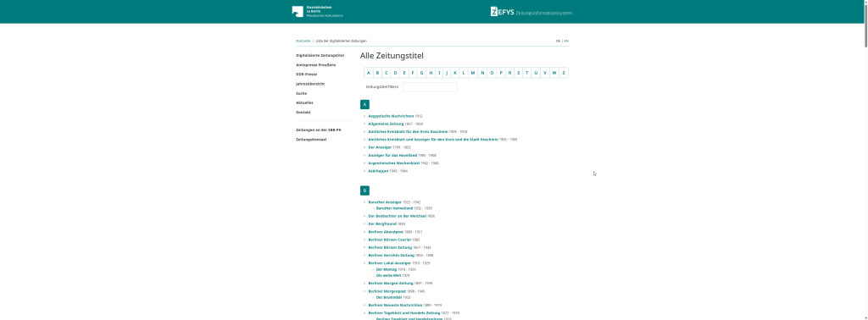Choose letter A in alphabet navigation
The width and height of the screenshot is (868, 320).
(369, 73)
